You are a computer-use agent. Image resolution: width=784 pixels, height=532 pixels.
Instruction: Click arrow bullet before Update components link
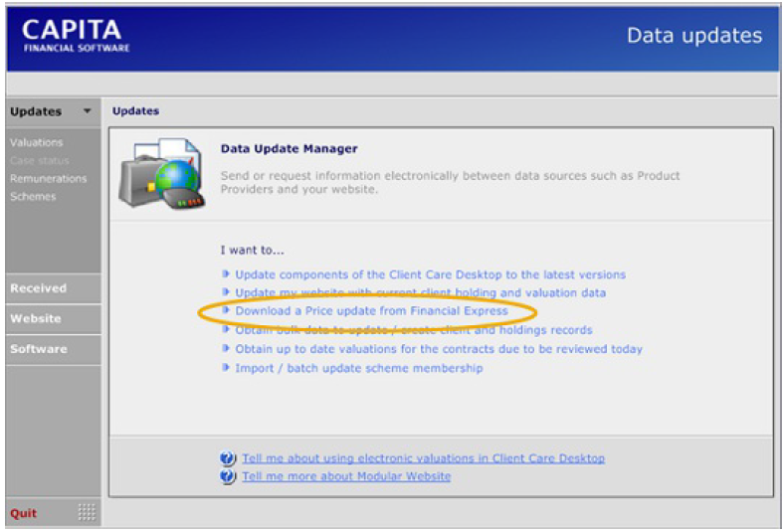(x=226, y=273)
